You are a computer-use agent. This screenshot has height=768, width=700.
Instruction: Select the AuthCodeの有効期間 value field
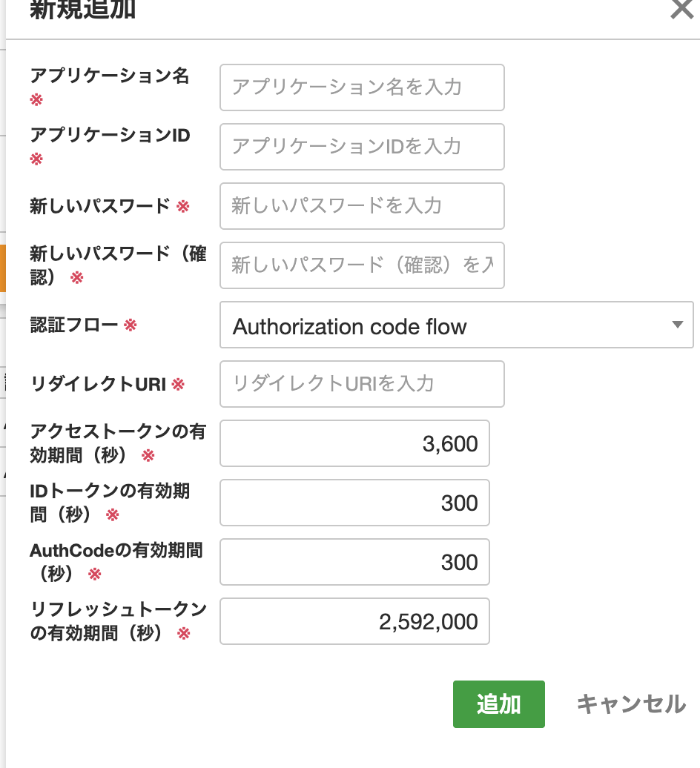click(x=354, y=562)
